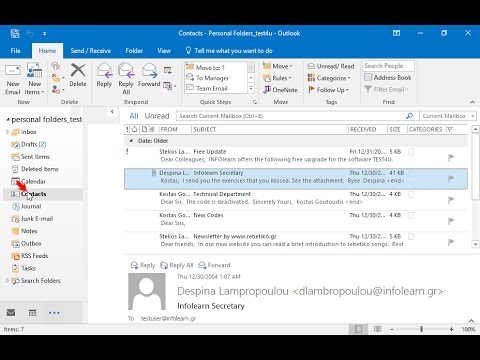This screenshot has height=360, width=480.
Task: Click the Search People field
Action: 388,66
